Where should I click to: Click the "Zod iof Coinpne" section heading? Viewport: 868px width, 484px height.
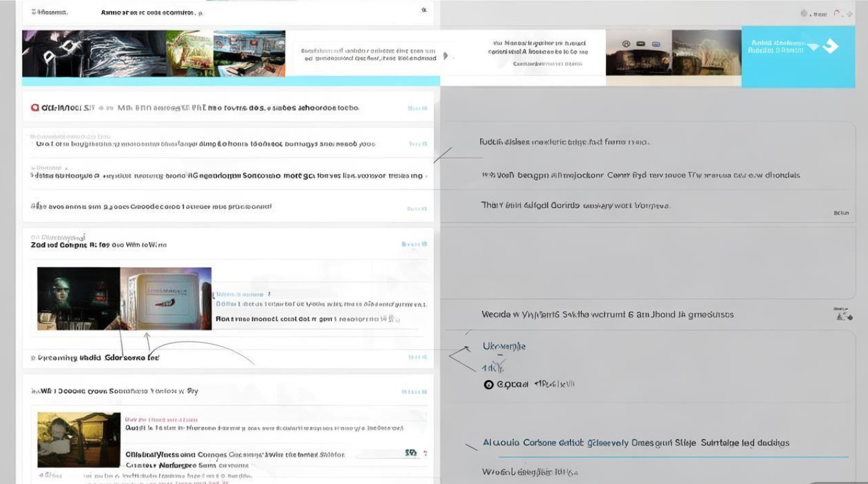click(98, 245)
